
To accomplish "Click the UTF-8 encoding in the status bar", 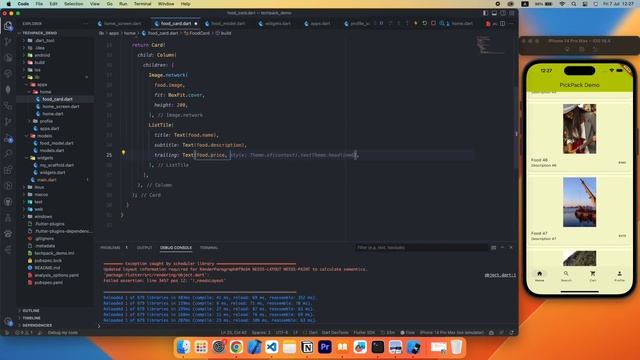I will (282, 333).
